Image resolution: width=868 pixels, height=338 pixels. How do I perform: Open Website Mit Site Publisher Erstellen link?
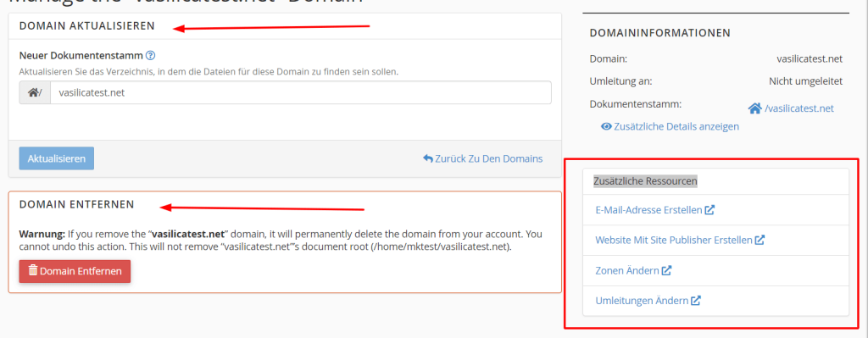pyautogui.click(x=680, y=240)
